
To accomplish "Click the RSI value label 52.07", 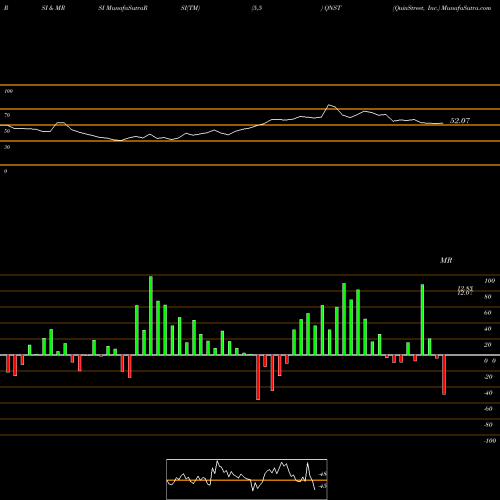I will coord(460,121).
